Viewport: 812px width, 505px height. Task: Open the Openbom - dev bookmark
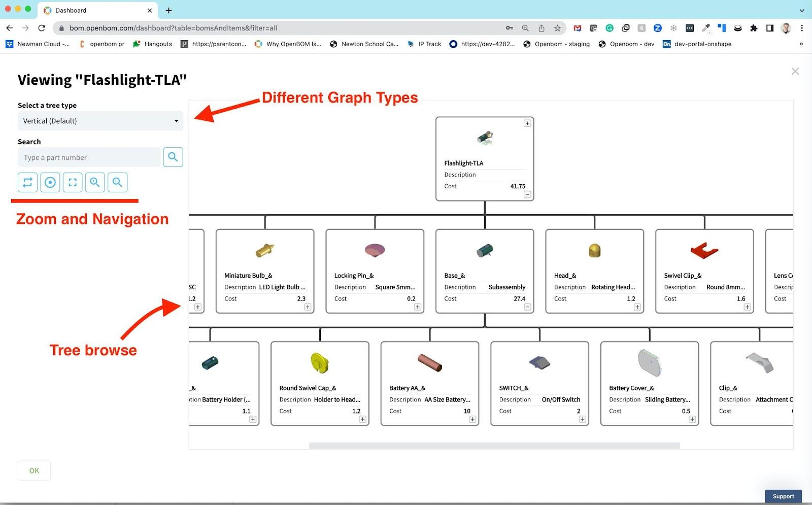[627, 44]
